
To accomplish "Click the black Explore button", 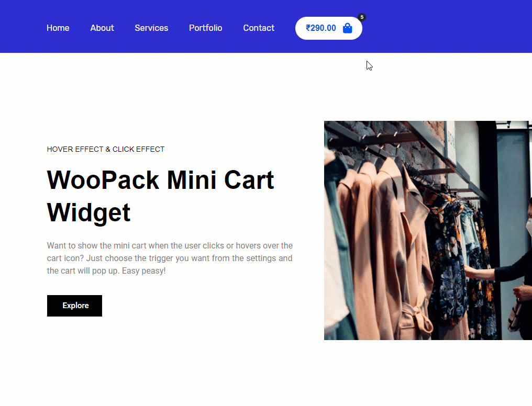I will click(75, 306).
